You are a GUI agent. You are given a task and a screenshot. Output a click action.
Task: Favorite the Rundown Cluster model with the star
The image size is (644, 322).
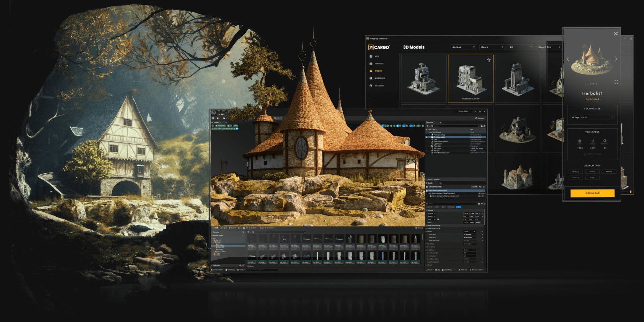[489, 60]
